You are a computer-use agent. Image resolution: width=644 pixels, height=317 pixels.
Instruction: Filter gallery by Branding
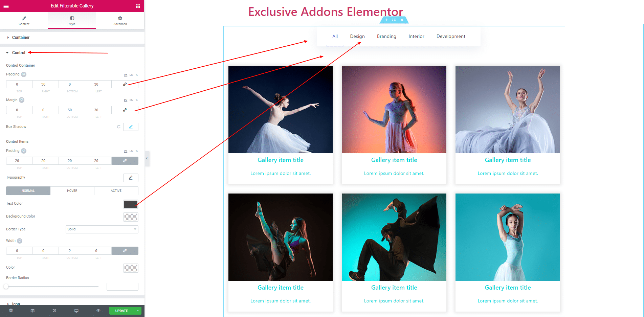(x=386, y=36)
